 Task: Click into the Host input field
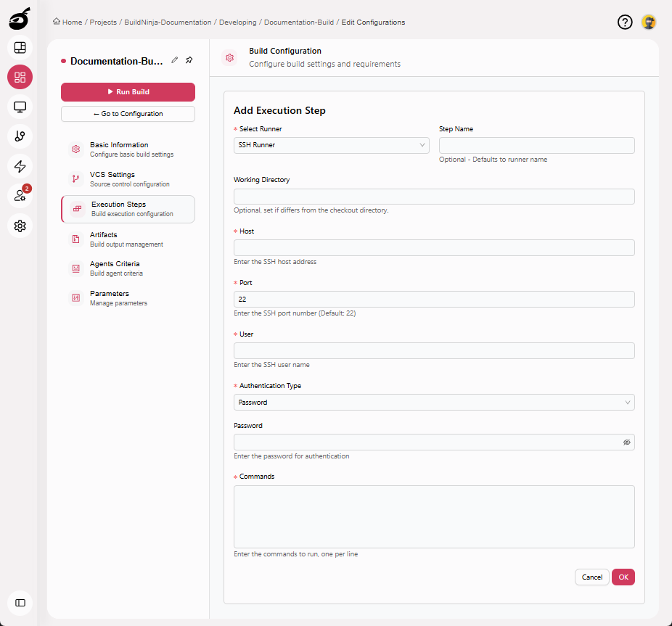(x=433, y=248)
